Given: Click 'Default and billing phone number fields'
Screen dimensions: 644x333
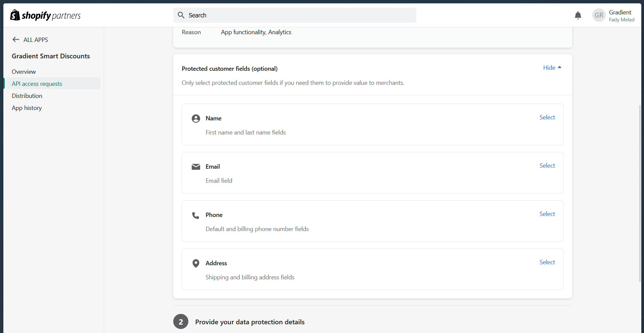Looking at the screenshot, I should coord(257,229).
